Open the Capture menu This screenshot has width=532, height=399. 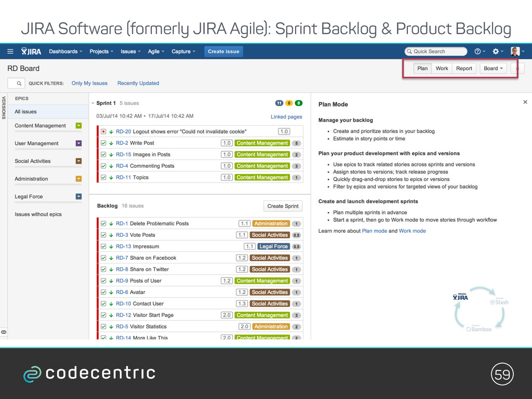[x=183, y=51]
